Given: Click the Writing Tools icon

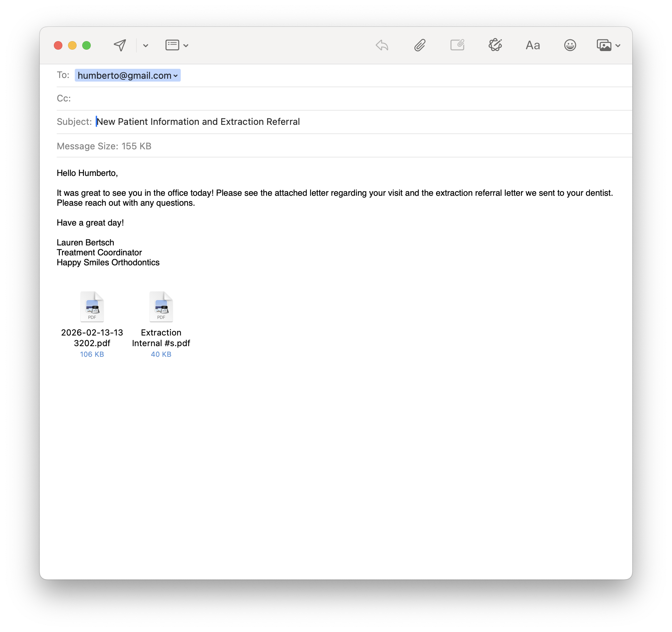Looking at the screenshot, I should click(x=495, y=45).
